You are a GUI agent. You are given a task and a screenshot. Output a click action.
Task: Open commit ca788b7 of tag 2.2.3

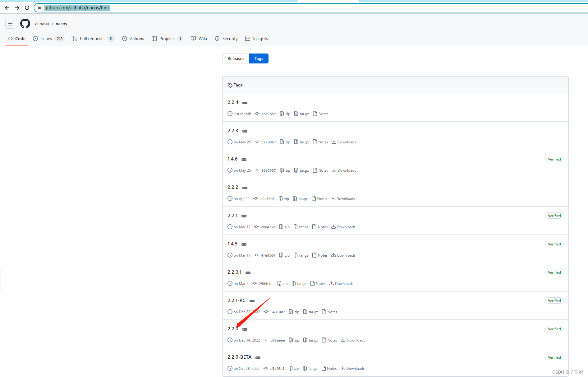(x=265, y=142)
